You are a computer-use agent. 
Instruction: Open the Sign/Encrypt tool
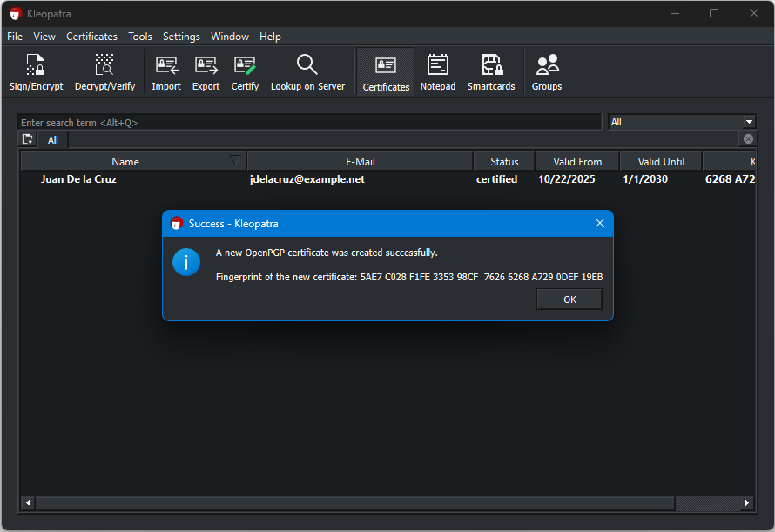coord(36,72)
